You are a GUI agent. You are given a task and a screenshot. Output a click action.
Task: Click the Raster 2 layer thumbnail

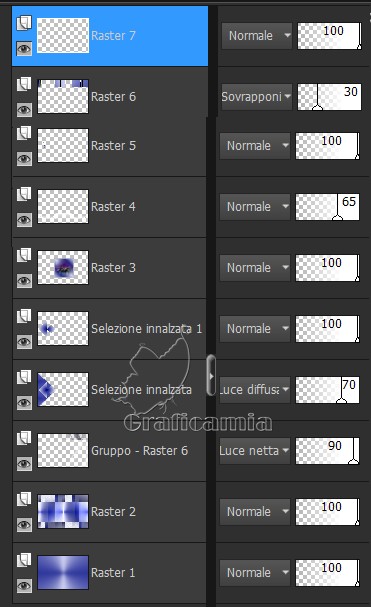[x=63, y=511]
